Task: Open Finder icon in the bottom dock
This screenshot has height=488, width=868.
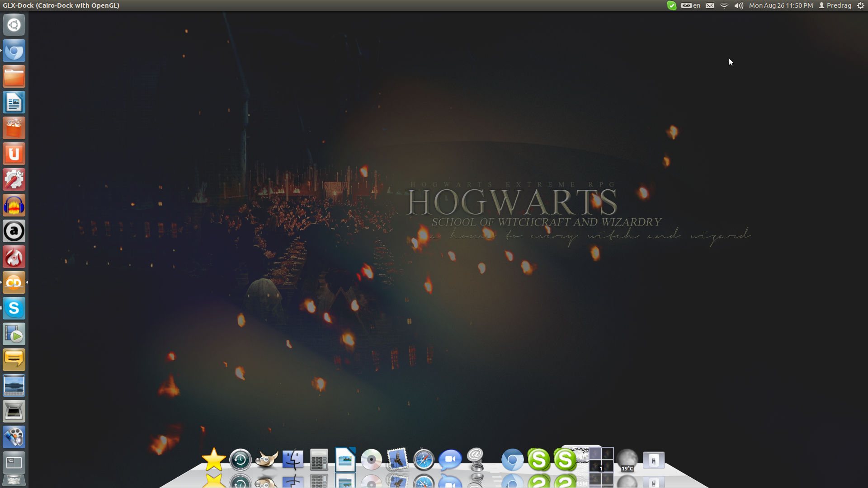Action: point(293,460)
